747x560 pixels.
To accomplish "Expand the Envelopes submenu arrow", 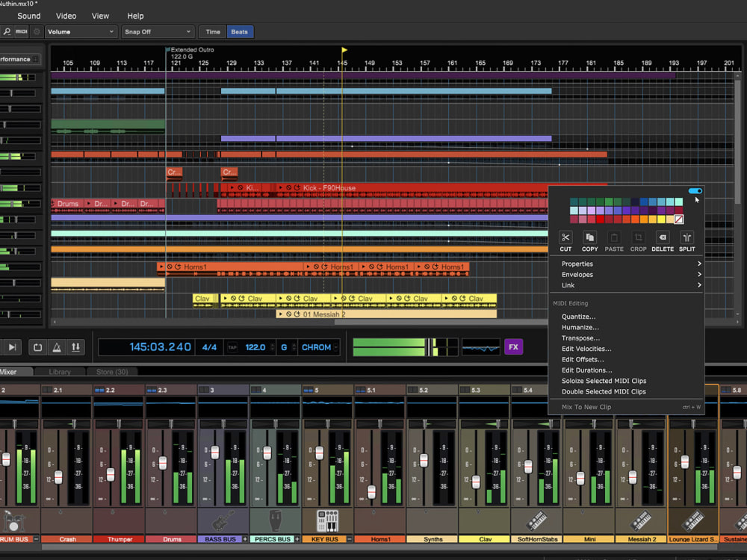I will [699, 274].
